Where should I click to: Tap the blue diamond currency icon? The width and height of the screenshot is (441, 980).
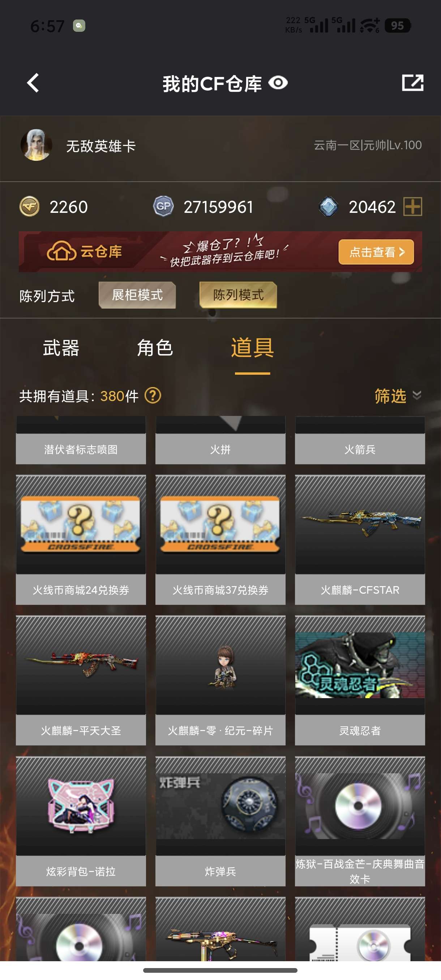coord(328,207)
